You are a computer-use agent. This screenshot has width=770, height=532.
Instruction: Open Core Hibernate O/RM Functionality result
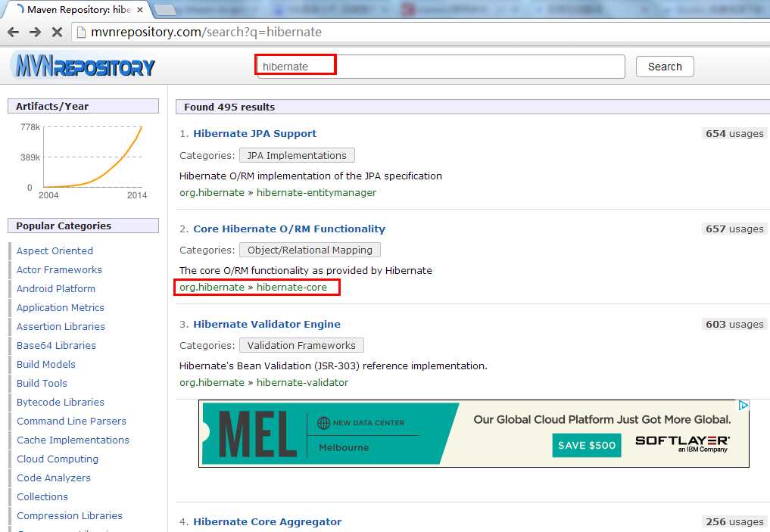click(289, 229)
